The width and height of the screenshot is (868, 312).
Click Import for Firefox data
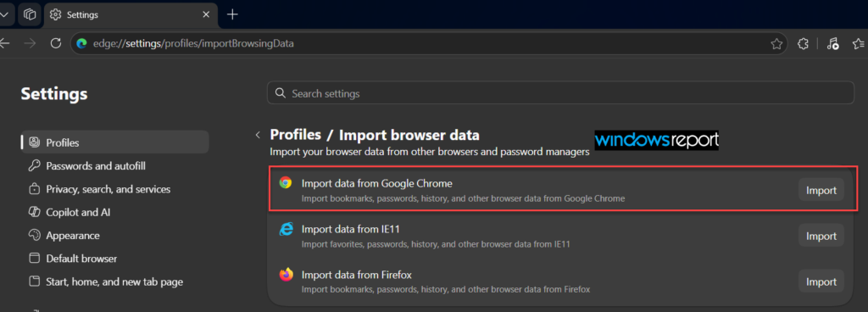[x=821, y=281]
